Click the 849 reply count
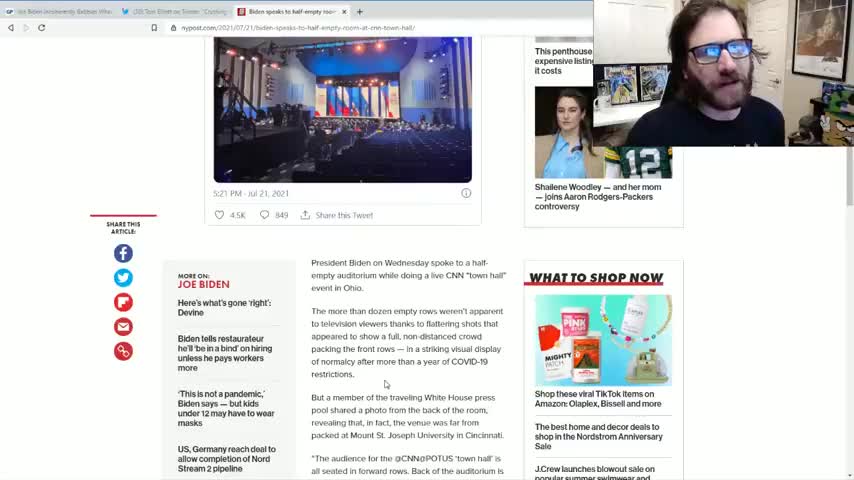The image size is (854, 480). [x=282, y=215]
